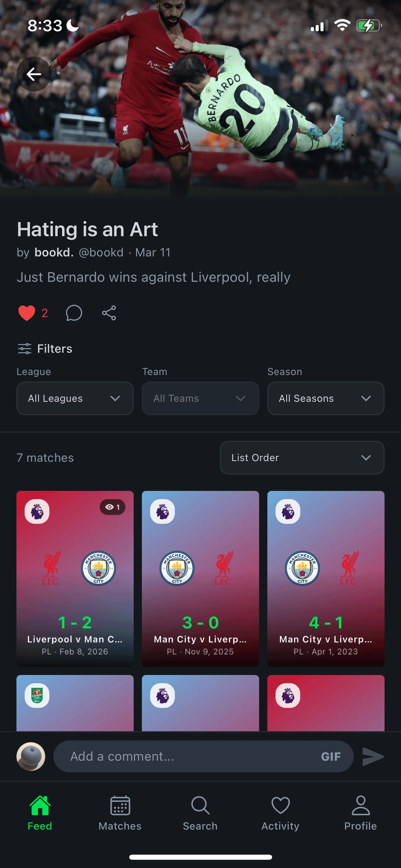Send the comment with arrow icon

pyautogui.click(x=373, y=757)
